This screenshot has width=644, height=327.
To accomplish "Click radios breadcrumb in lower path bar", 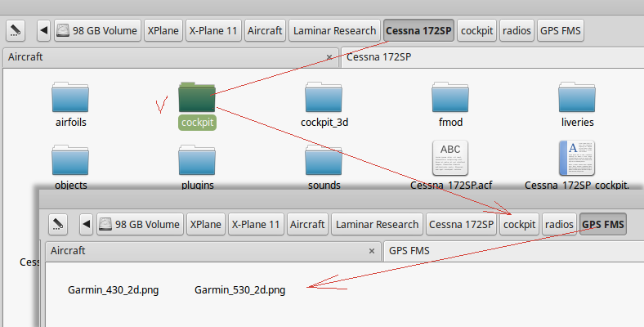I will coord(560,224).
